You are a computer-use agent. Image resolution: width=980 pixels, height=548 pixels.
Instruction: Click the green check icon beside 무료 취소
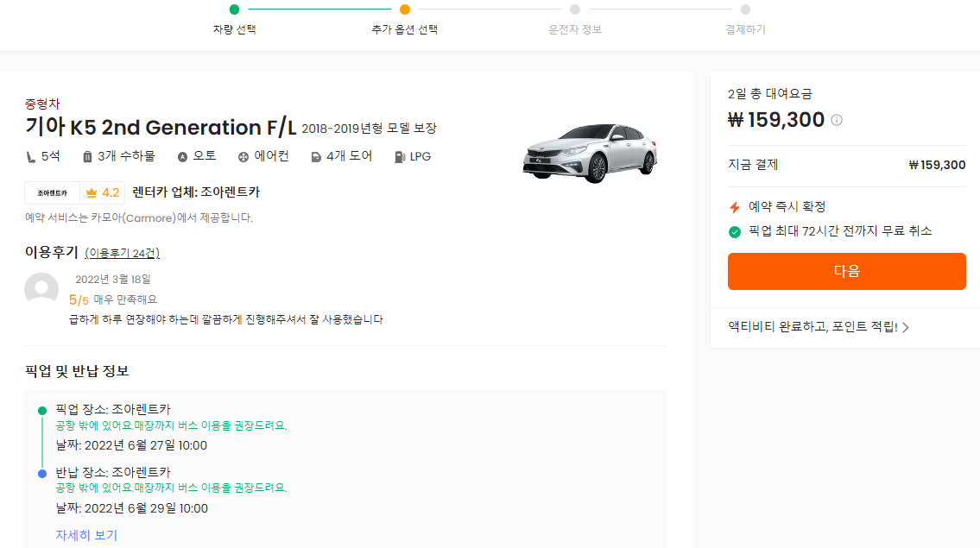(735, 232)
